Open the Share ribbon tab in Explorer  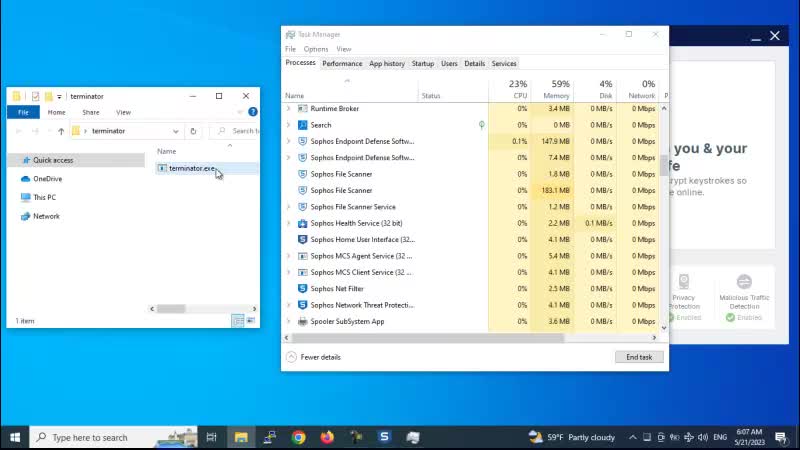pos(91,112)
